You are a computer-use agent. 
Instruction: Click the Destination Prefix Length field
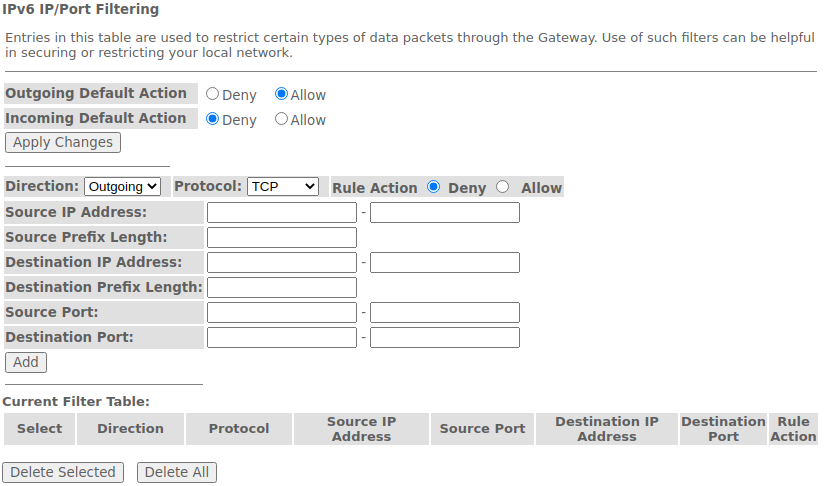click(x=282, y=287)
